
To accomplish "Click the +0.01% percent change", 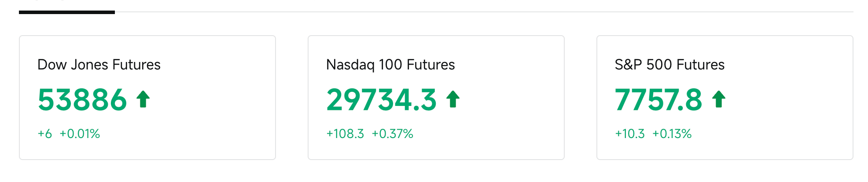I will (80, 134).
